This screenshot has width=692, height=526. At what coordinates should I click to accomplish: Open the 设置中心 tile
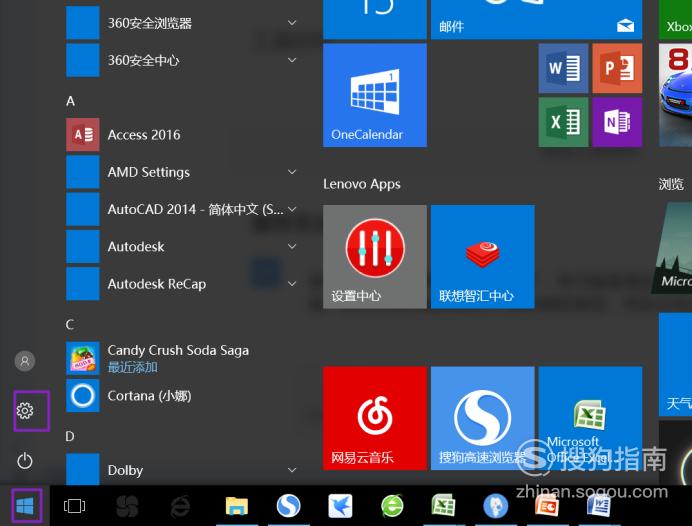375,256
